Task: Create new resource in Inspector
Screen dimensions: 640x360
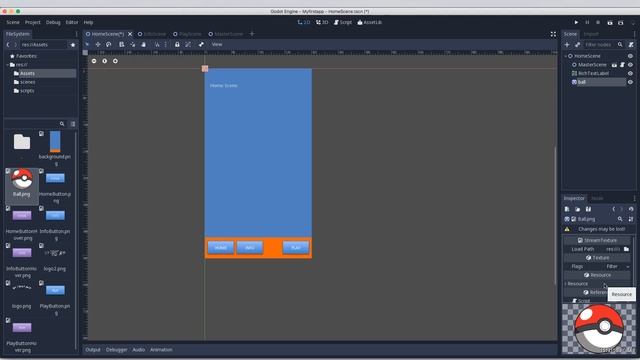Action: point(567,209)
